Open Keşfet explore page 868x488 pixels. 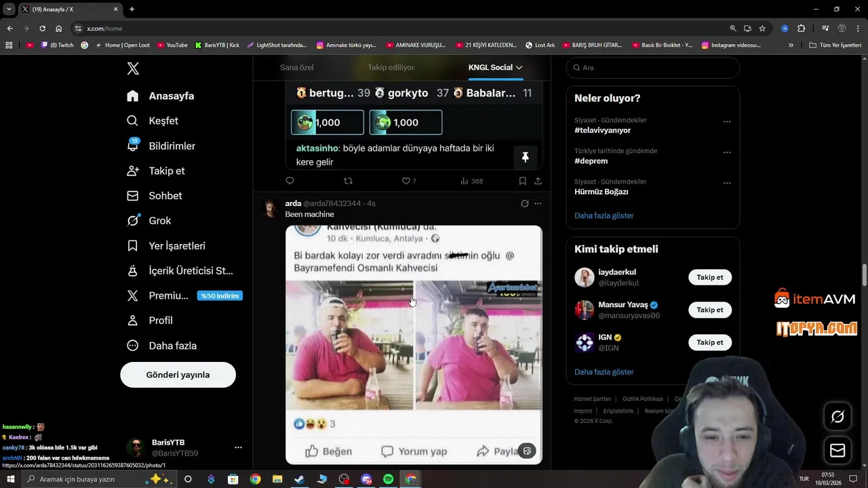[153, 121]
